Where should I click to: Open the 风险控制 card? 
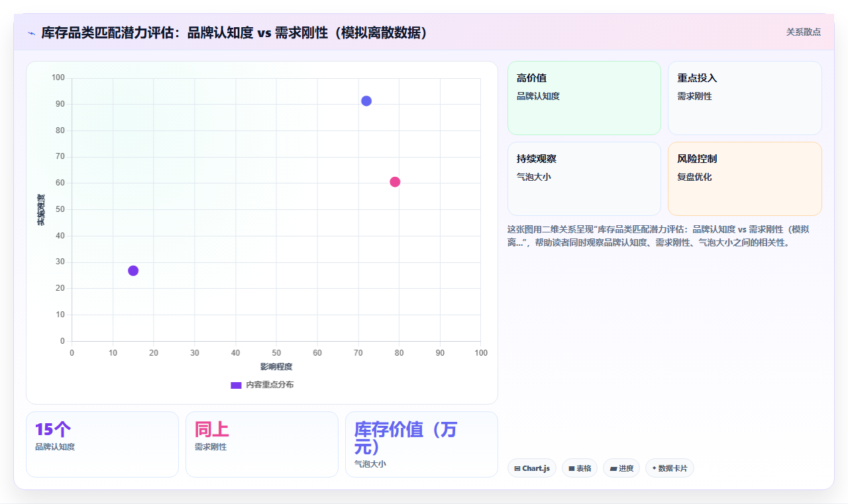[x=745, y=179]
